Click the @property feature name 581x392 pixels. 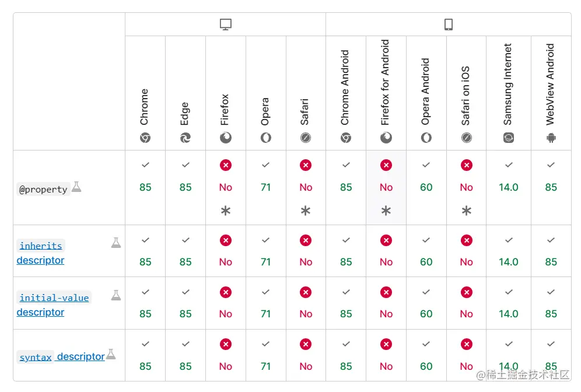point(43,190)
